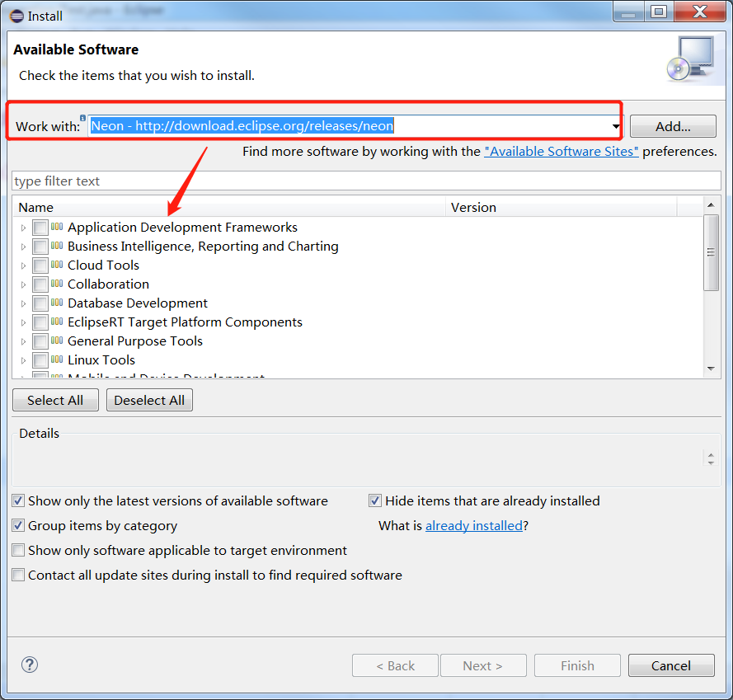Click Select All button
Image resolution: width=733 pixels, height=700 pixels.
tap(55, 400)
